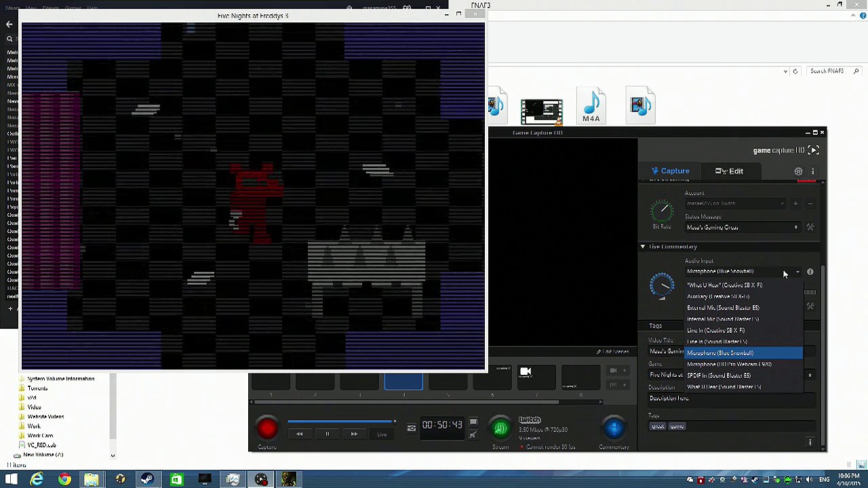Open Edit Scenes in Game Capture
The width and height of the screenshot is (868, 488).
point(613,352)
